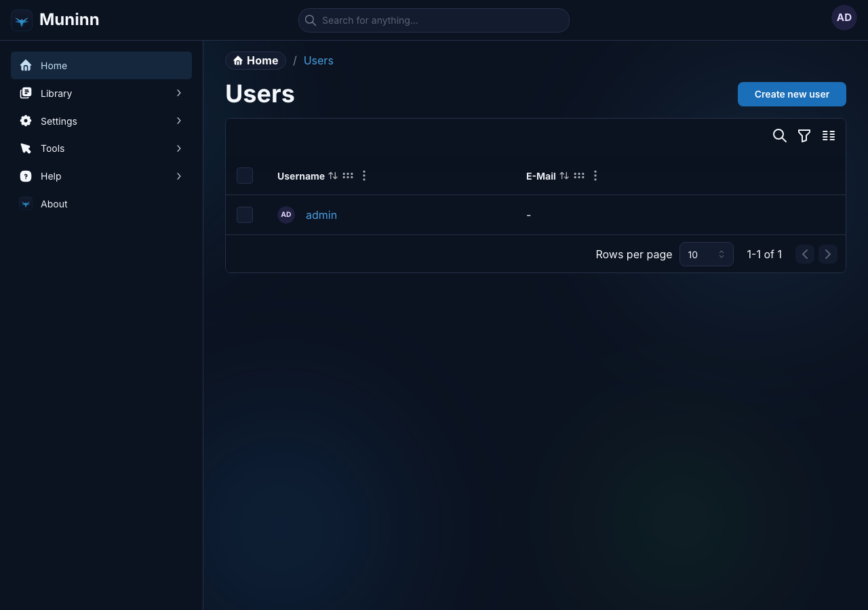Image resolution: width=868 pixels, height=610 pixels.
Task: Open the E-Mail column options menu
Action: [595, 176]
